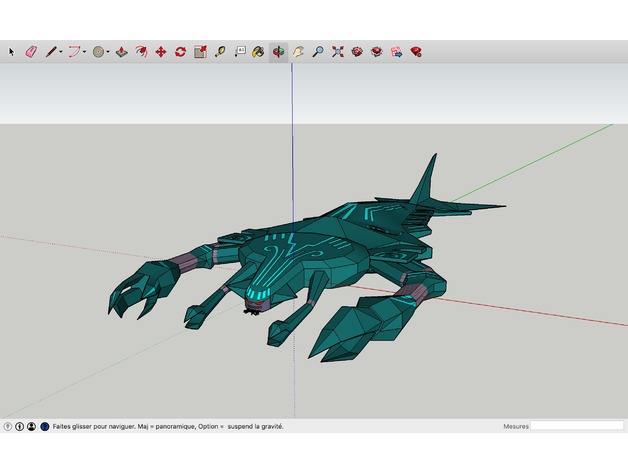Select the arrow Select tool
The image size is (628, 472).
tap(12, 51)
